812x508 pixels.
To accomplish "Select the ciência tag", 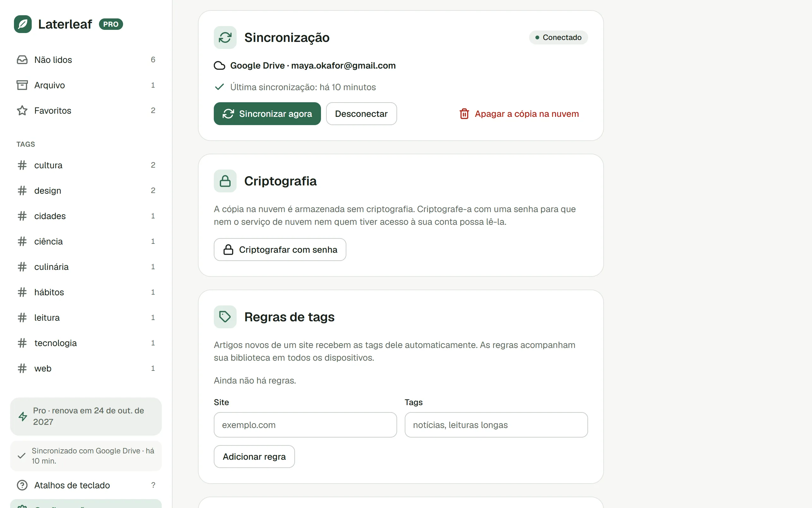I will tap(86, 241).
